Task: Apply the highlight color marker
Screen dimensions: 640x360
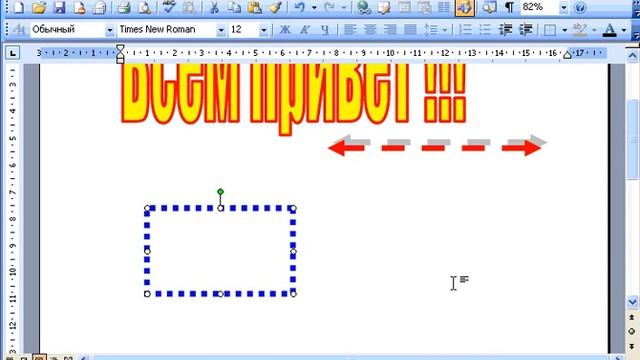Action: 580,29
